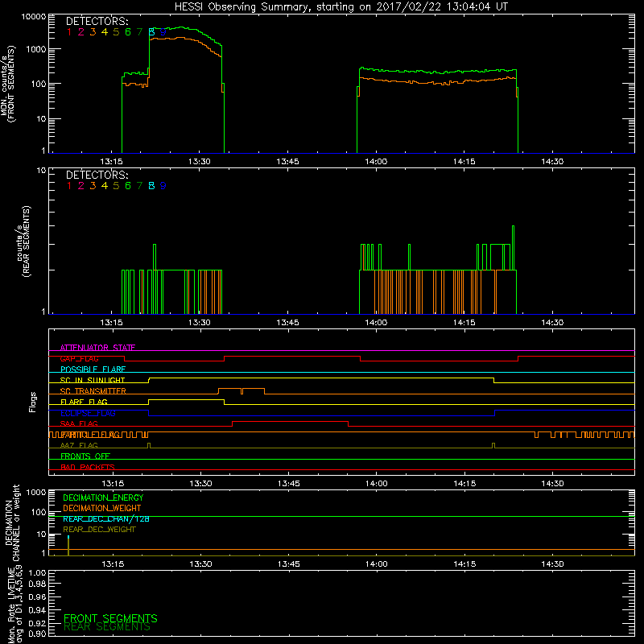Click the GAP_FLAG label
The height and width of the screenshot is (644, 644).
click(79, 358)
